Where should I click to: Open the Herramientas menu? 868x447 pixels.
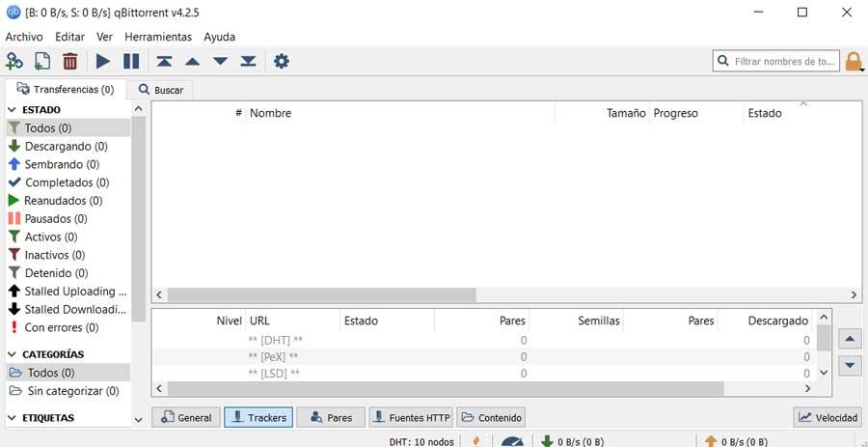coord(158,37)
